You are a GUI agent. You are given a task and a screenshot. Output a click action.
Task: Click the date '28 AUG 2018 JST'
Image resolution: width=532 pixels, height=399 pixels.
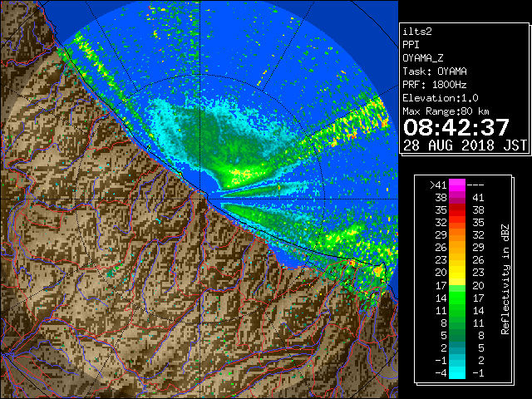tap(465, 145)
